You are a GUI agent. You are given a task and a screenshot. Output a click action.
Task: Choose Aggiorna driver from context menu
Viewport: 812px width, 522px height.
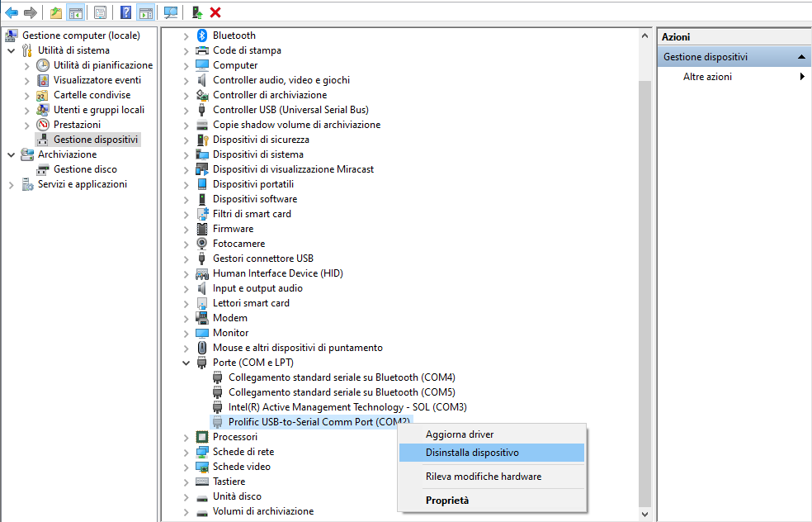(492, 434)
